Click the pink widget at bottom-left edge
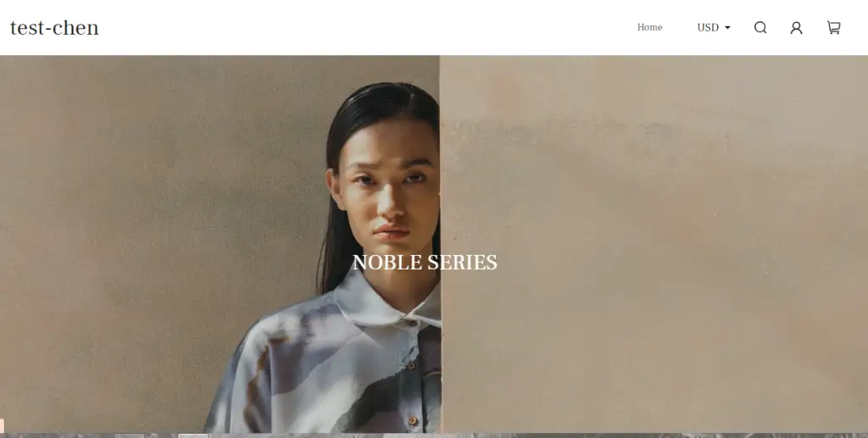Viewport: 868px width, 438px height. (2, 426)
